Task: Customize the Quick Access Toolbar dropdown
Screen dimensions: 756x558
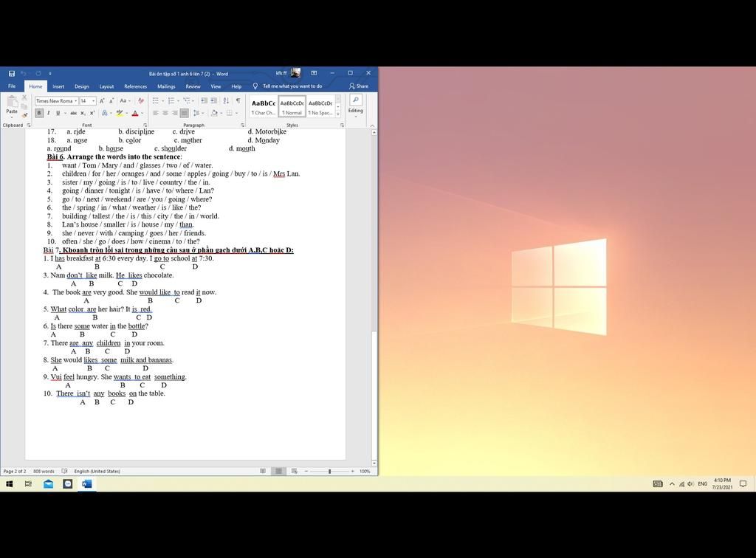Action: click(x=50, y=73)
